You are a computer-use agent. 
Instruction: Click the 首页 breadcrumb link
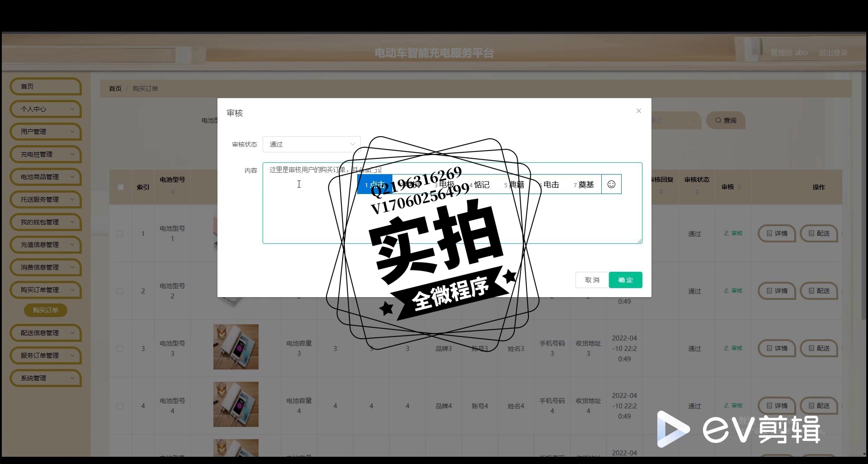click(x=115, y=89)
